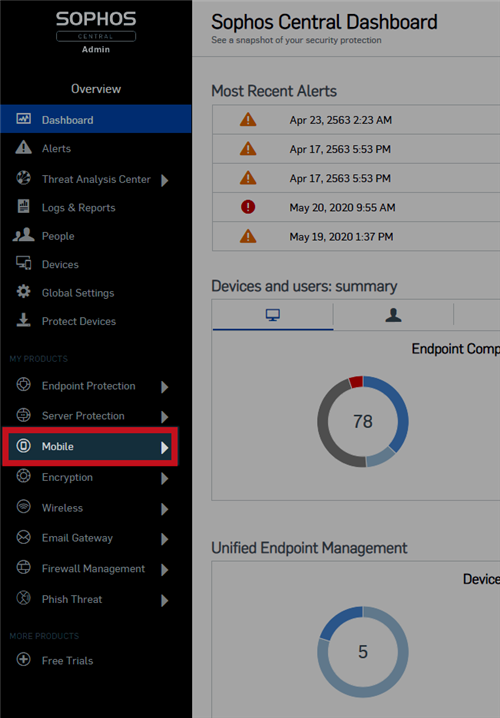Click the Sophos Central logo
Viewport: 500px width, 718px height.
point(96,27)
